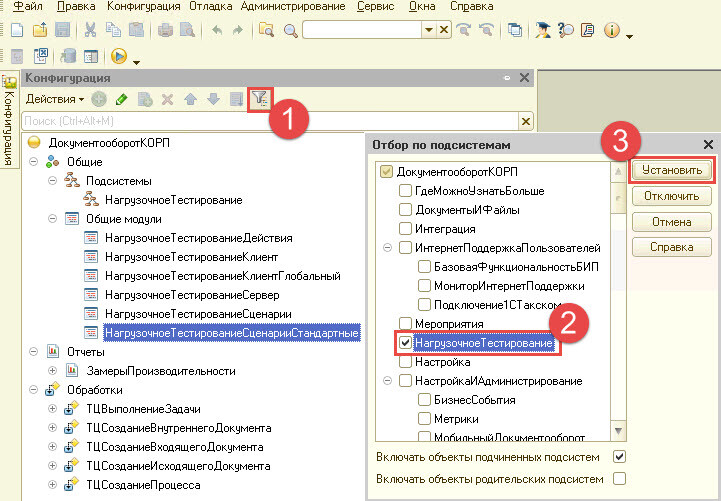Click the Отключить button
This screenshot has height=501, width=721.
[671, 196]
